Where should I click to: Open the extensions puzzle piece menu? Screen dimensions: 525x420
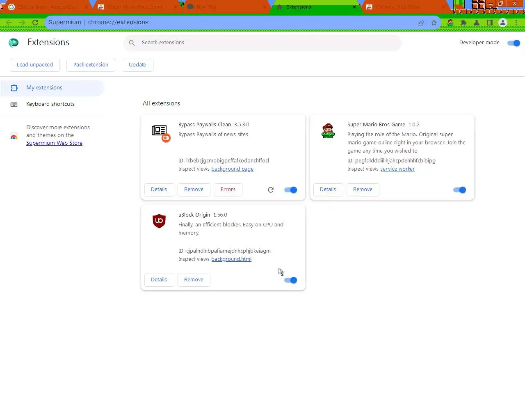click(x=463, y=23)
